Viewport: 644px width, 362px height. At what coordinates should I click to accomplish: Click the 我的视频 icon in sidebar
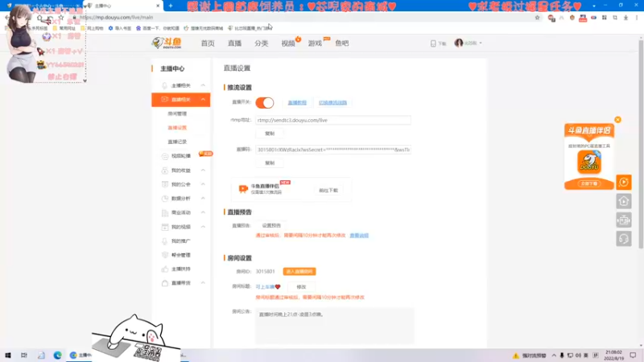coord(165,227)
